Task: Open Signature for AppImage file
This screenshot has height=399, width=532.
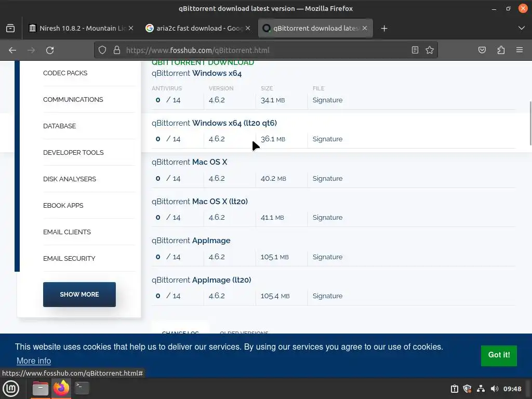Action: 327,257
